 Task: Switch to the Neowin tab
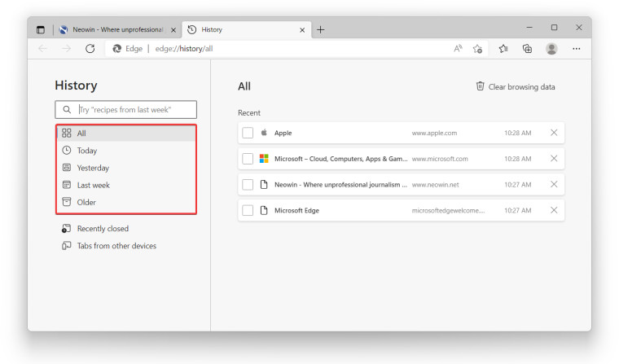(116, 29)
